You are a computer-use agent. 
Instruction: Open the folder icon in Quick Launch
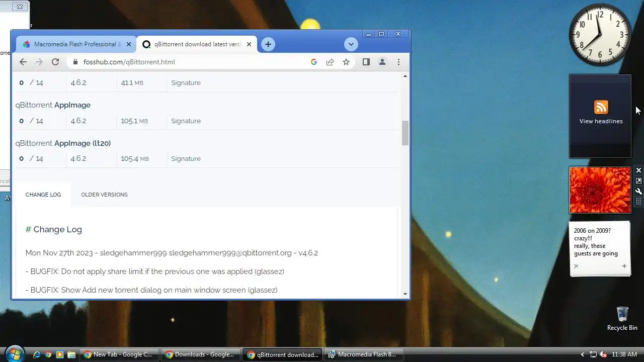click(x=71, y=354)
